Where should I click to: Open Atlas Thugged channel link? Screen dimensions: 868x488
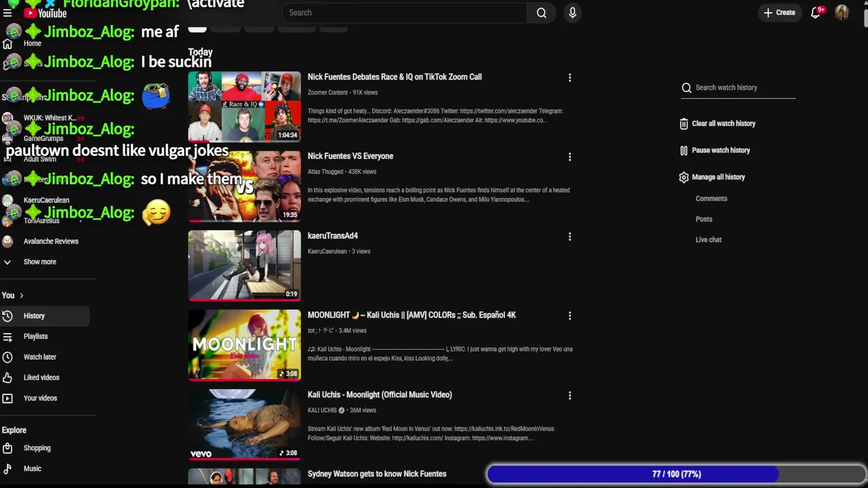(x=325, y=172)
